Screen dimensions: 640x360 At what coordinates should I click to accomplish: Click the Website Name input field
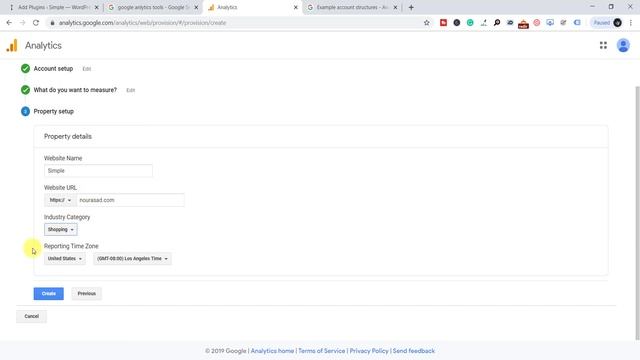(98, 171)
